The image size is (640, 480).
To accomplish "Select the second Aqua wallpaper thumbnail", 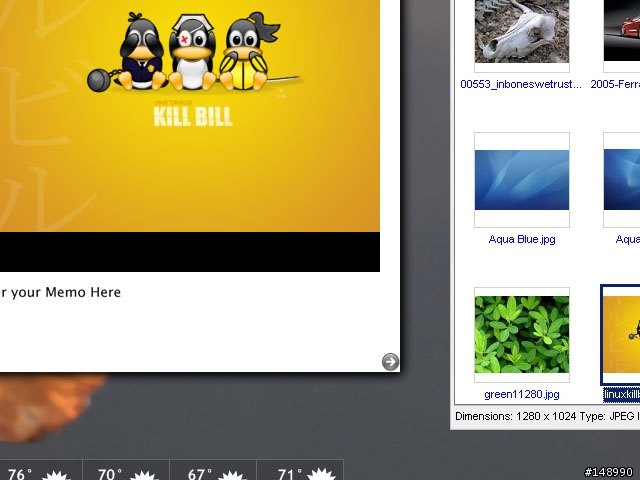I will (x=622, y=180).
